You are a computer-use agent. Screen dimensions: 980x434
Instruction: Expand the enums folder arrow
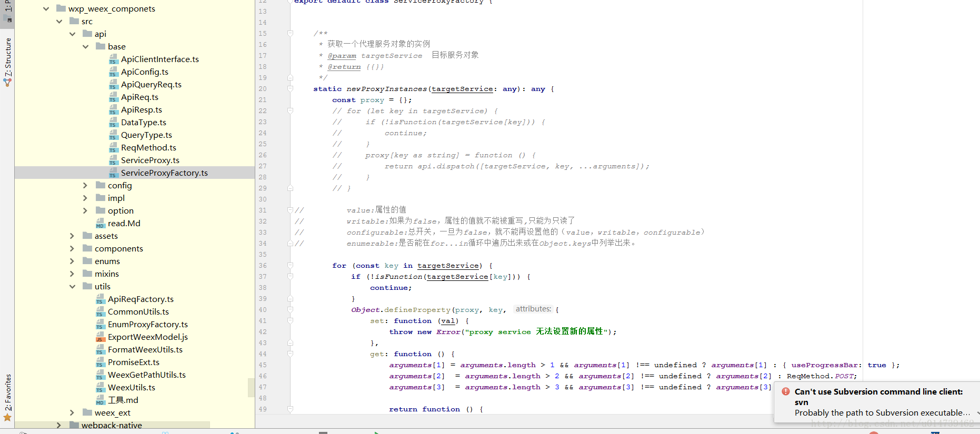72,261
